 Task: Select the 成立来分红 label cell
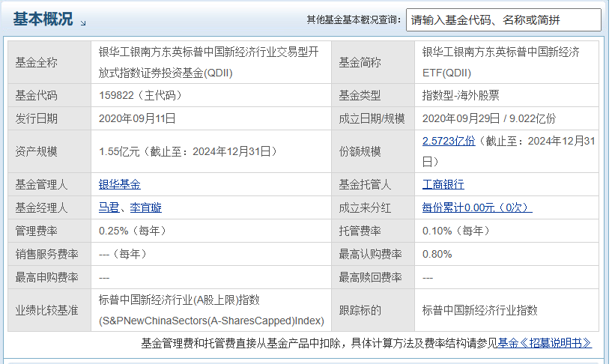click(373, 207)
